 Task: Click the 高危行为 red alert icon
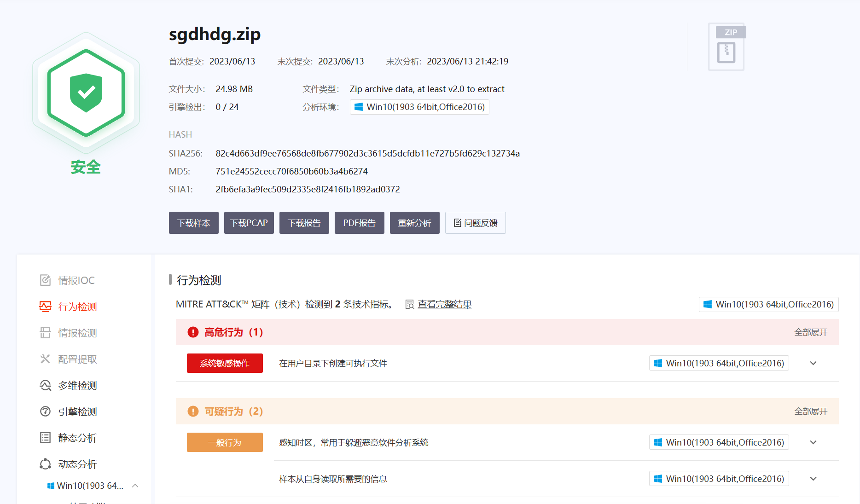(193, 332)
